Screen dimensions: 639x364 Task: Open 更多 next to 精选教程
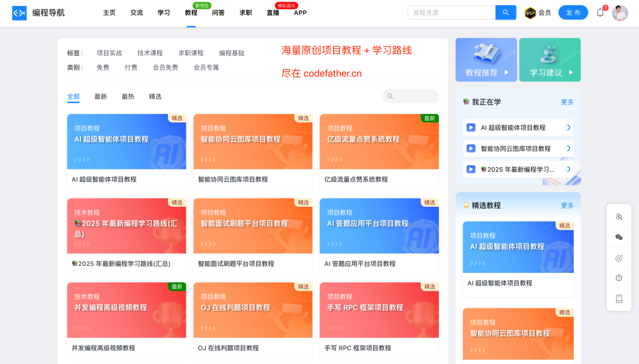coord(567,205)
